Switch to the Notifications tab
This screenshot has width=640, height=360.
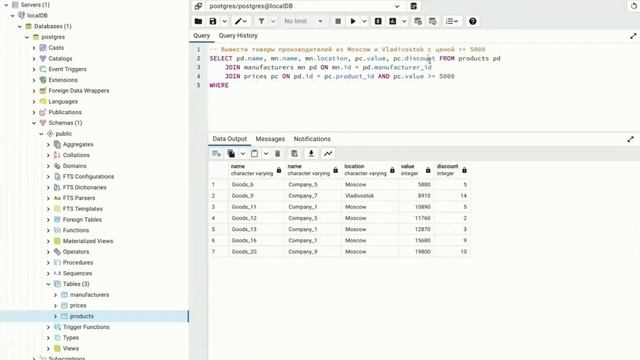point(312,139)
